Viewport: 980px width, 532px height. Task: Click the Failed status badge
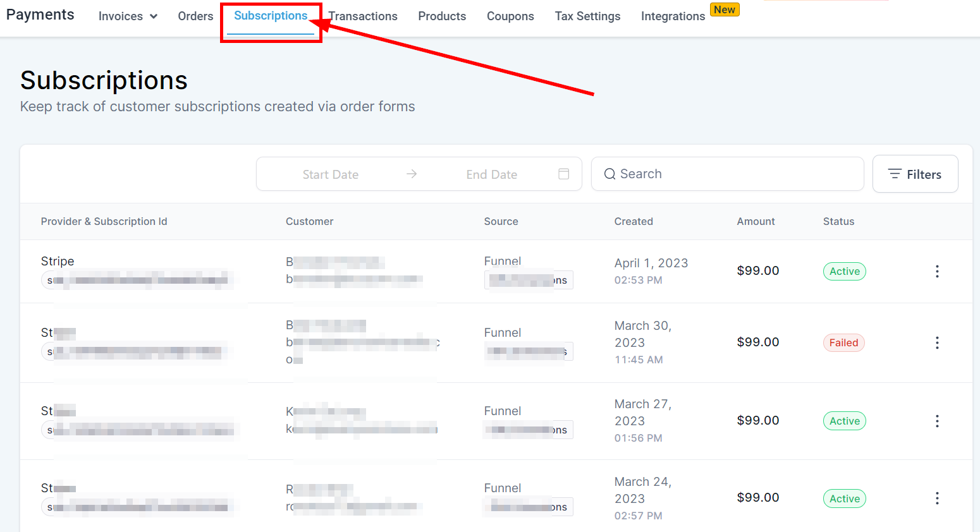coord(843,342)
